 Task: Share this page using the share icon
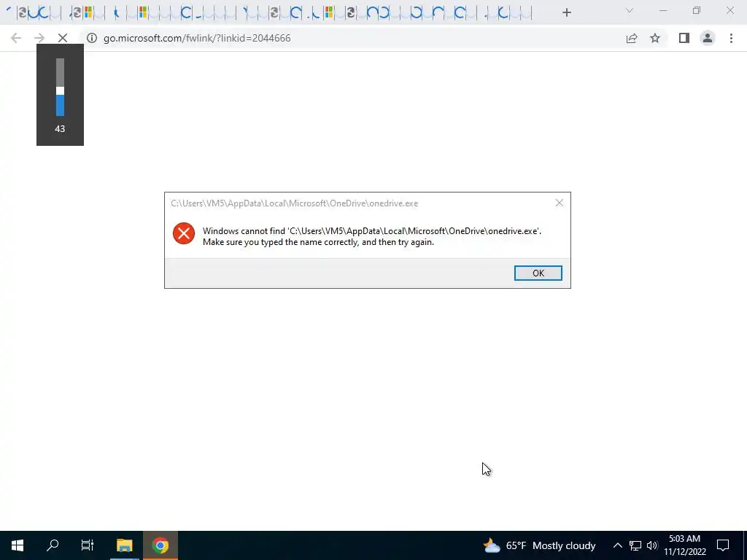[x=632, y=38]
